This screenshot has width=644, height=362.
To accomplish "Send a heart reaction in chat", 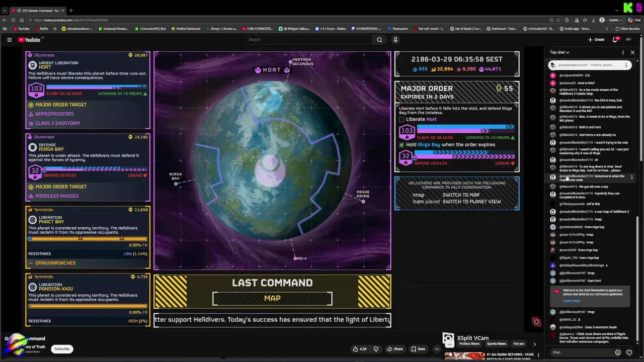I will pyautogui.click(x=629, y=352).
